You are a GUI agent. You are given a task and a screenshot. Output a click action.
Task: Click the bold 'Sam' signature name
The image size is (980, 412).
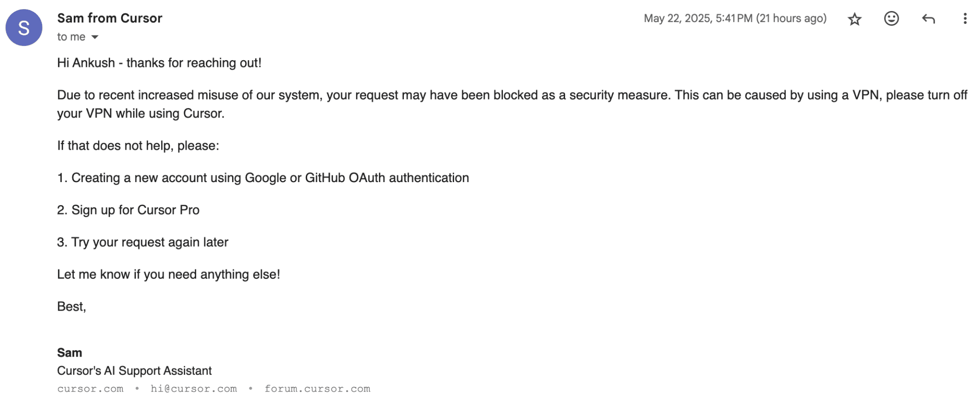click(x=69, y=353)
